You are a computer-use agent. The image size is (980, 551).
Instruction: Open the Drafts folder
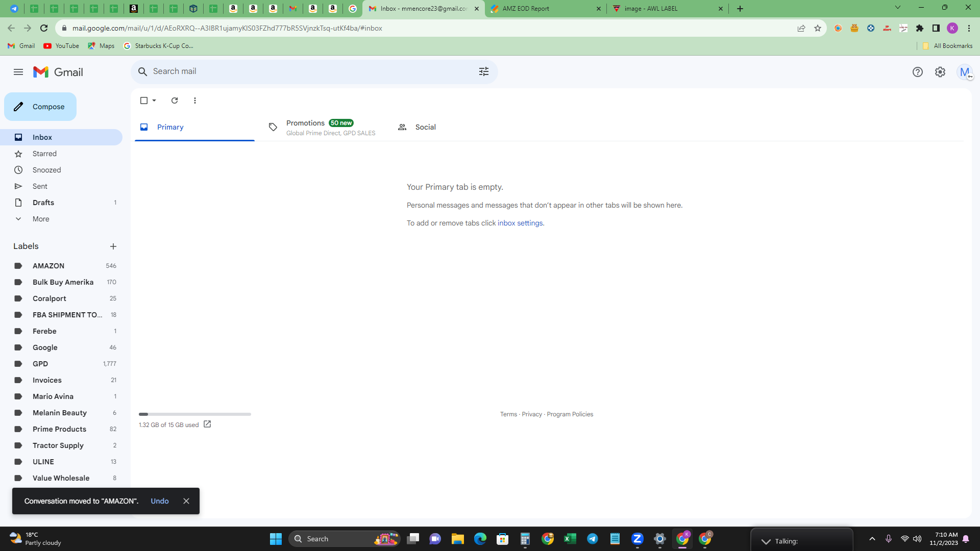(61, 203)
